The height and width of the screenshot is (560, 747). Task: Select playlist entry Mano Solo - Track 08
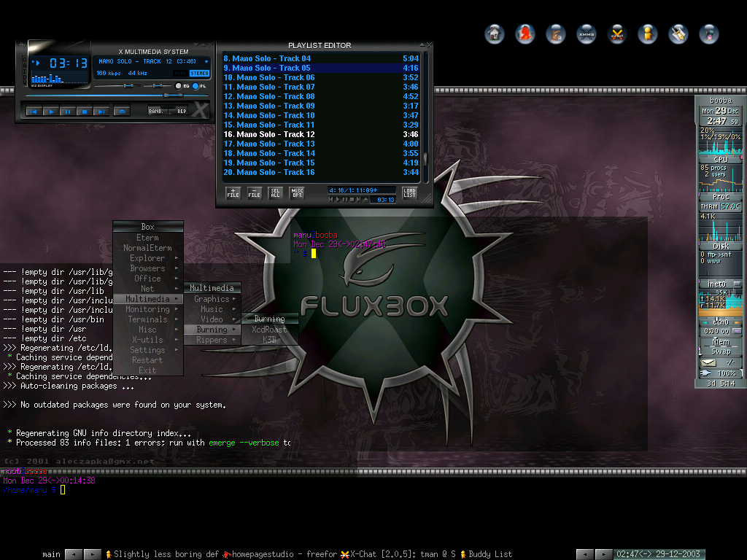pyautogui.click(x=321, y=96)
